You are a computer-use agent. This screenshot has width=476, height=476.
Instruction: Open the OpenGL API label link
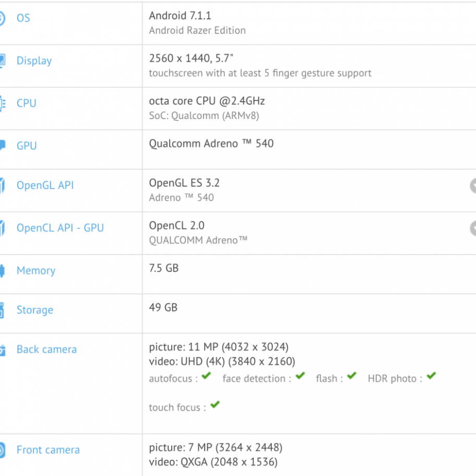[45, 185]
